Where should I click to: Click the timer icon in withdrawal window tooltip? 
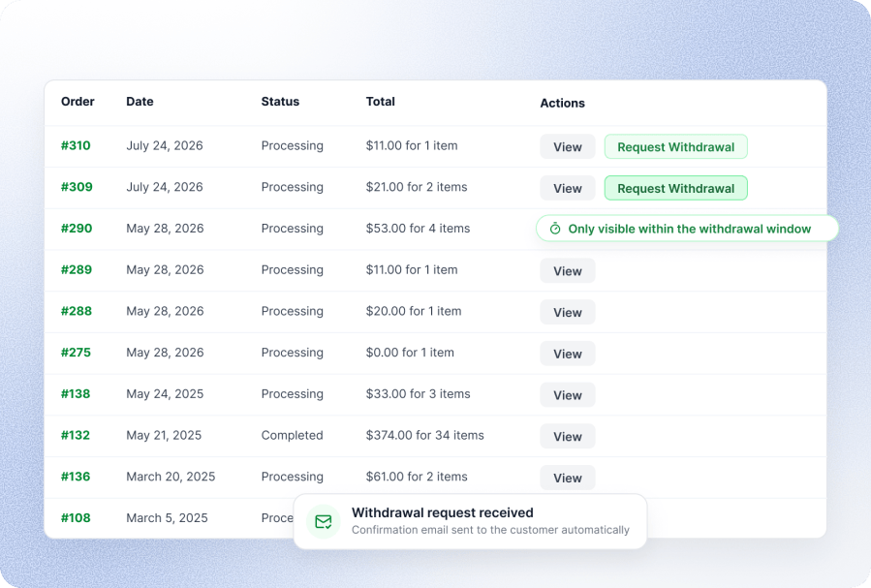pos(555,229)
